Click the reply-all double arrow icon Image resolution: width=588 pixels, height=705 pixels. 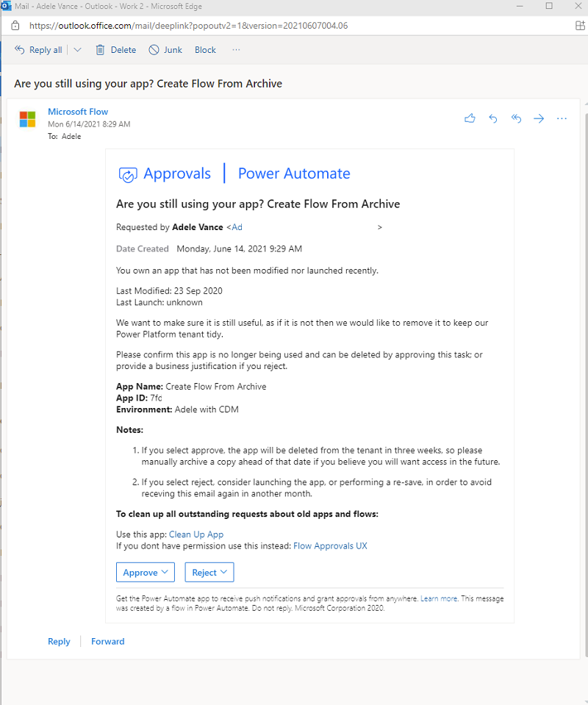click(x=515, y=118)
